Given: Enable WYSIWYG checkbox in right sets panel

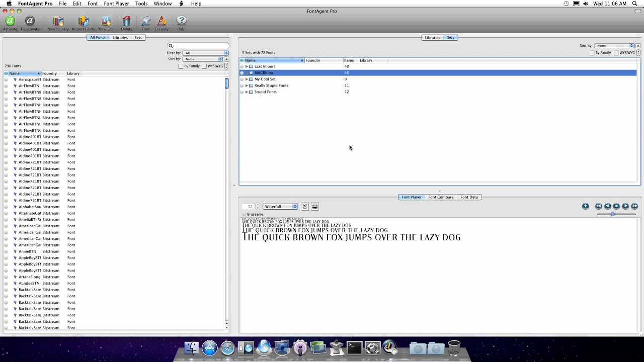Looking at the screenshot, I should pyautogui.click(x=616, y=53).
